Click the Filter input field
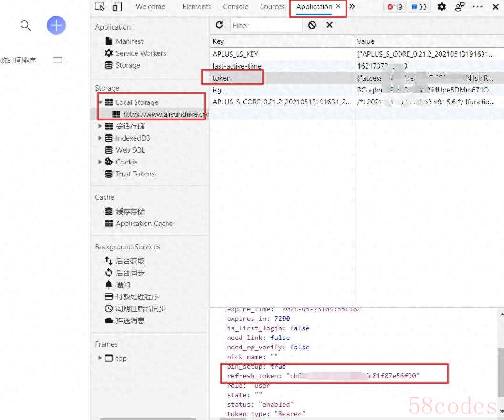The height and width of the screenshot is (420, 504). pos(266,25)
